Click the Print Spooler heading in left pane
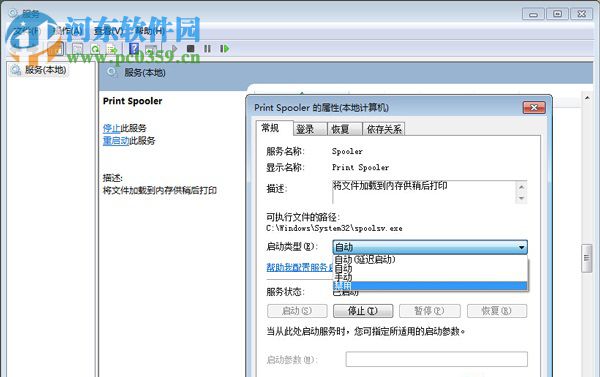Viewport: 600px width, 377px height. tap(132, 101)
